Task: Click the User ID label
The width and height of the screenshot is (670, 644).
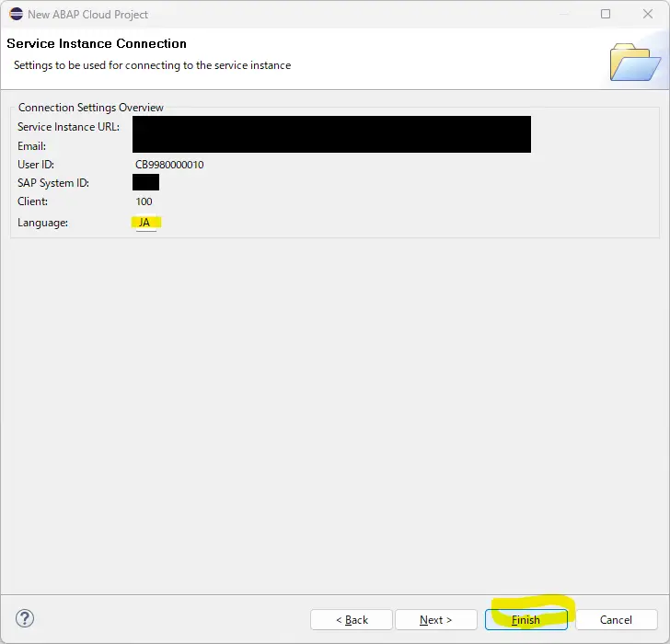Action: 36,165
